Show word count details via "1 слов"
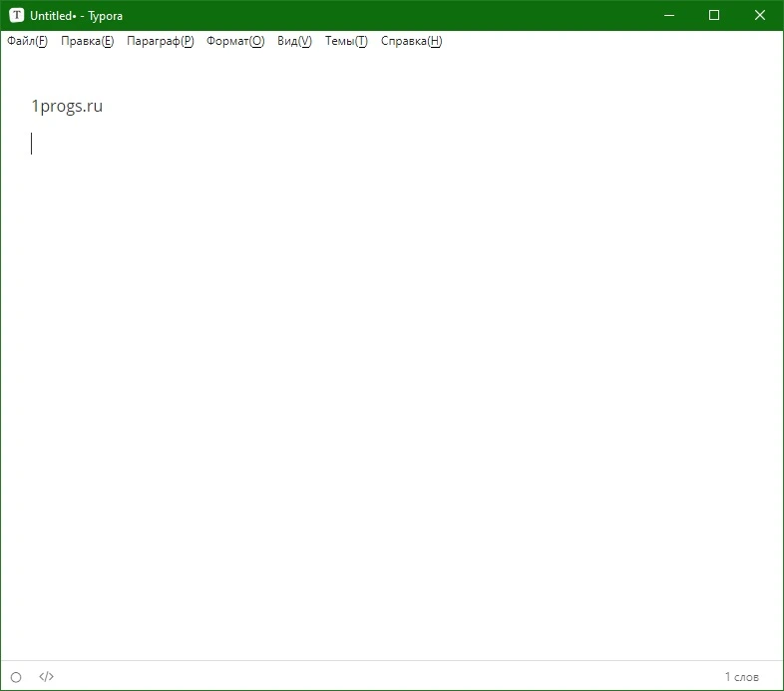Viewport: 784px width, 691px height. click(742, 677)
